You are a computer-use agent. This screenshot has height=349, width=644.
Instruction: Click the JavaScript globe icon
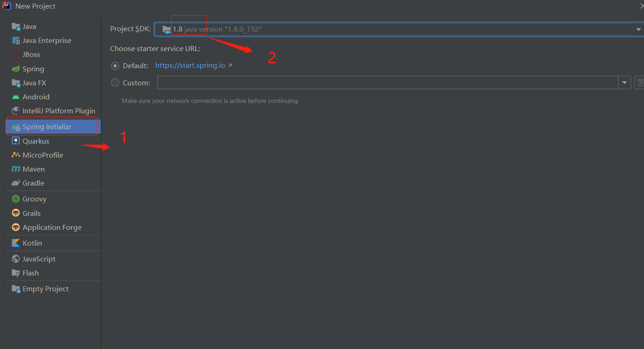[x=16, y=259]
